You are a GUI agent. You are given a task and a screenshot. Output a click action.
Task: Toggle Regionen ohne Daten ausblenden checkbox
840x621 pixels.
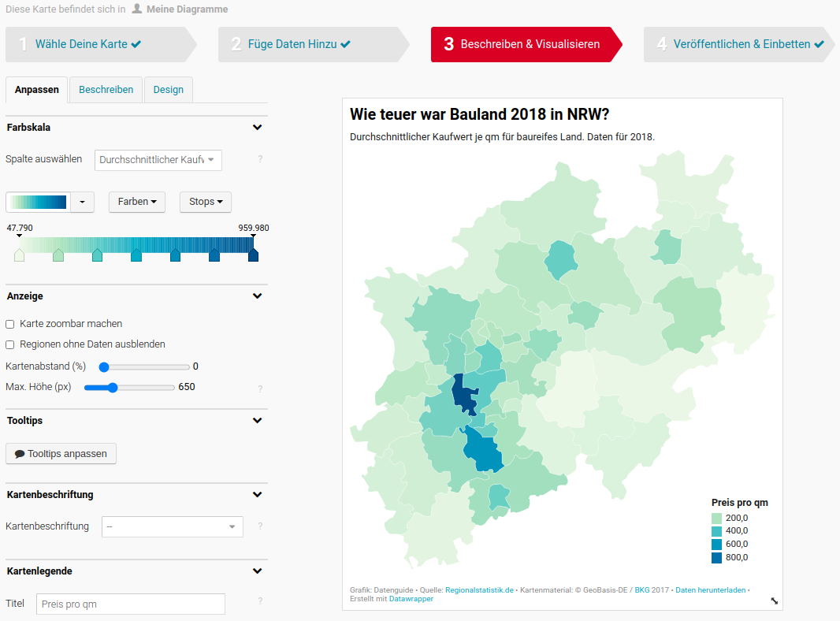click(10, 344)
